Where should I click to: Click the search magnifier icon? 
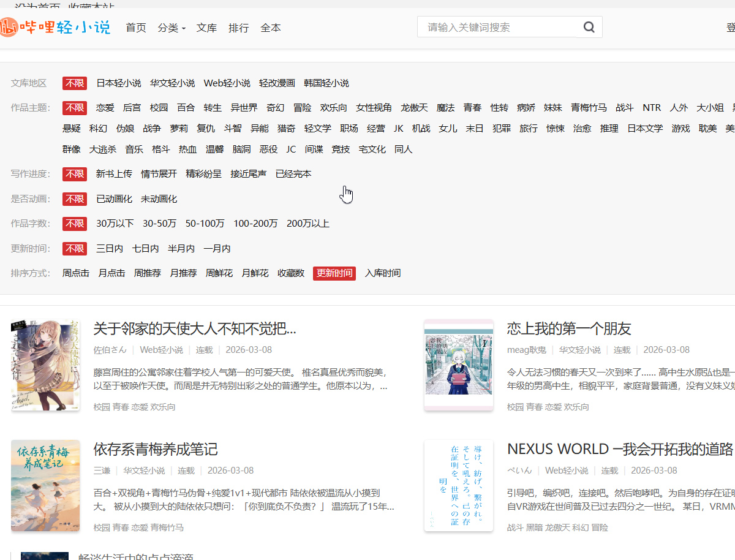pos(589,27)
